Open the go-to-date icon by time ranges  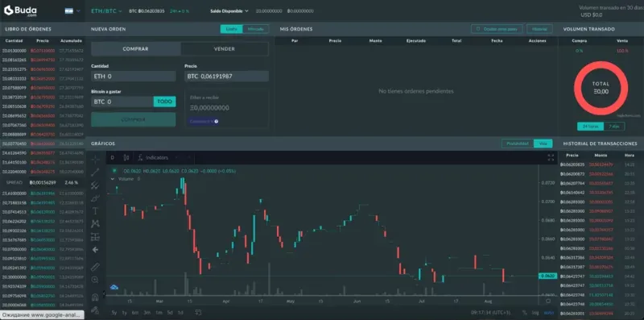198,313
